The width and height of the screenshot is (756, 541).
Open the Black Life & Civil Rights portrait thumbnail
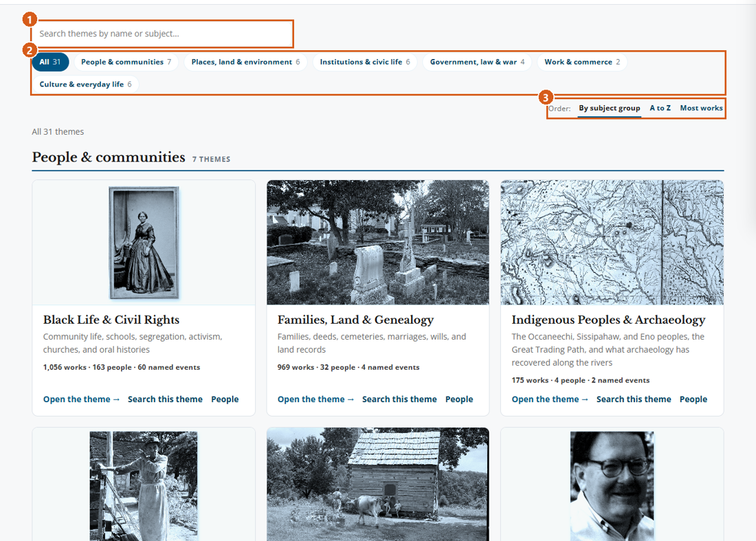coord(144,243)
